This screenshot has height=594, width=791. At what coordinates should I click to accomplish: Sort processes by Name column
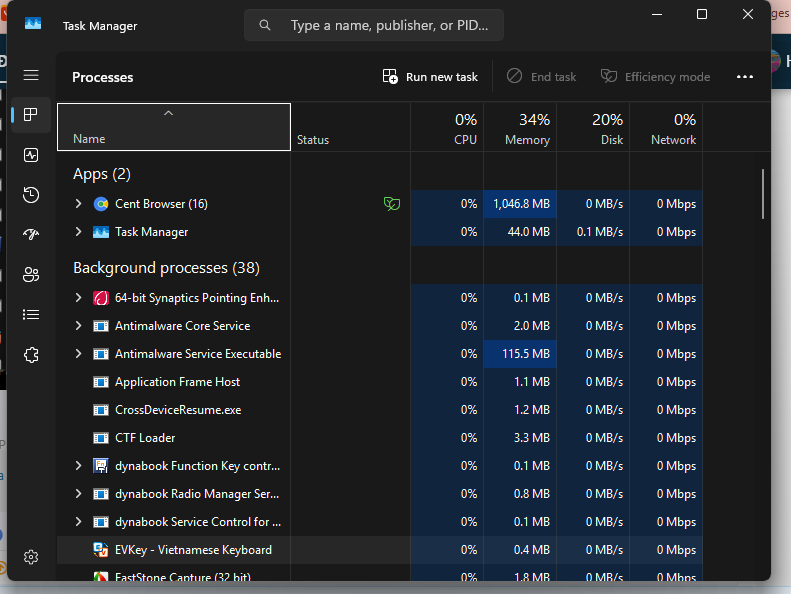[x=174, y=127]
